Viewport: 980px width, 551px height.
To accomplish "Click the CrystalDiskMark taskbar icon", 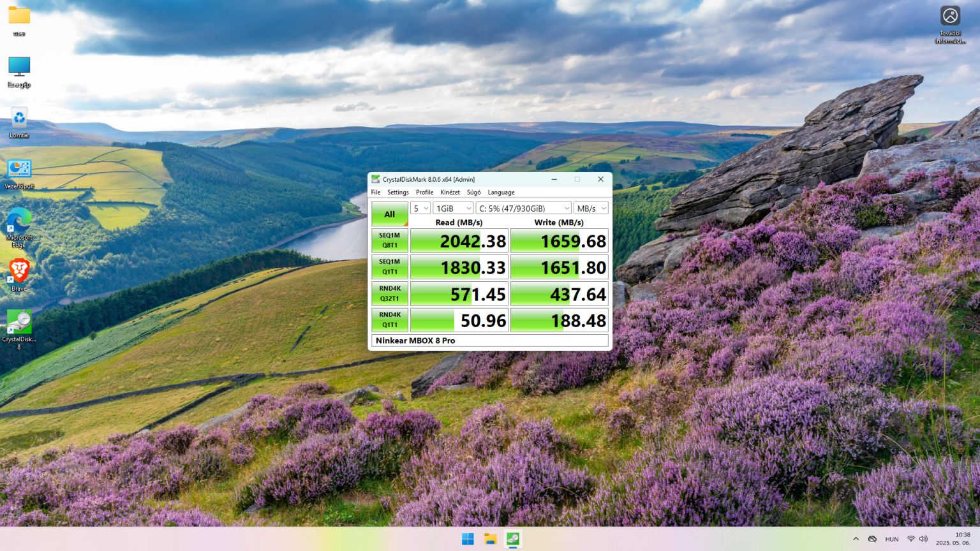I will pos(512,539).
